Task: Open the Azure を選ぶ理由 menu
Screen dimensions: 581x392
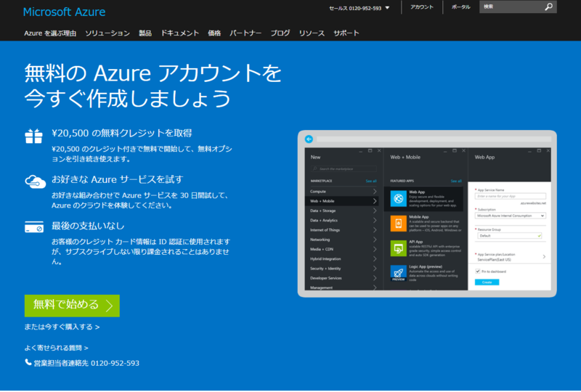Action: pyautogui.click(x=50, y=33)
